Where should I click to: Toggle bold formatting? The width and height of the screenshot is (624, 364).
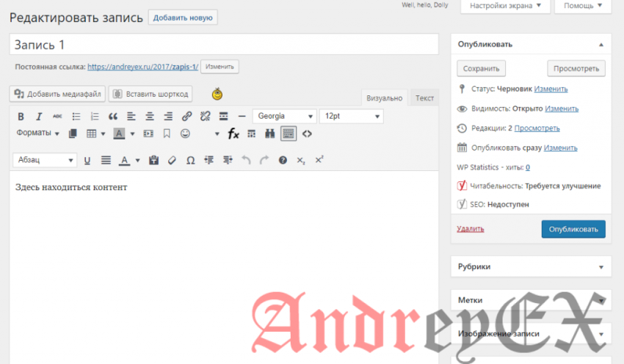pyautogui.click(x=21, y=116)
